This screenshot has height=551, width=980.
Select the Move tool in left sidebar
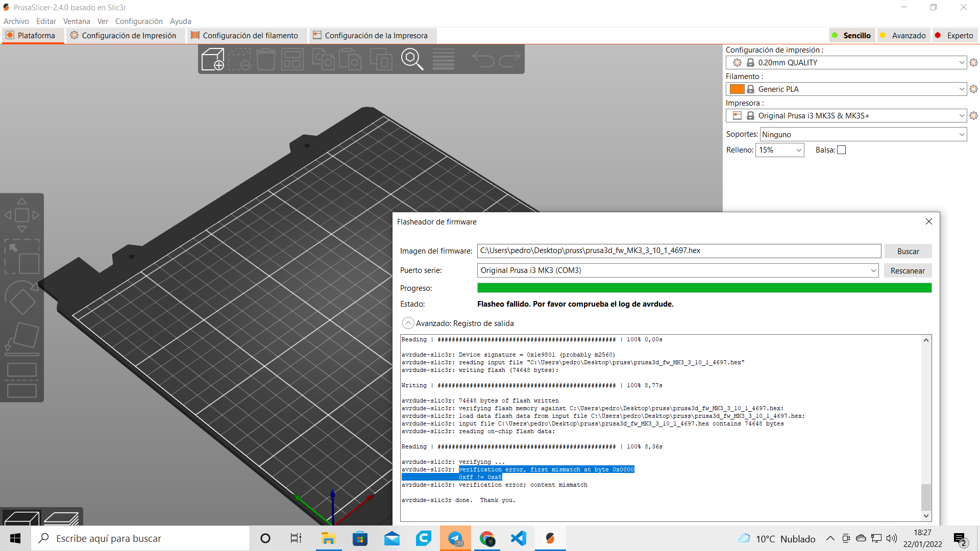[22, 215]
